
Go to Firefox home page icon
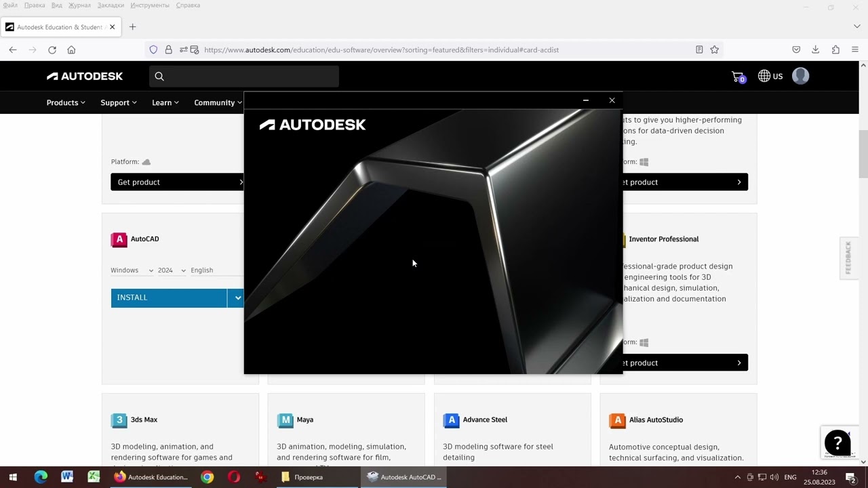pyautogui.click(x=71, y=49)
